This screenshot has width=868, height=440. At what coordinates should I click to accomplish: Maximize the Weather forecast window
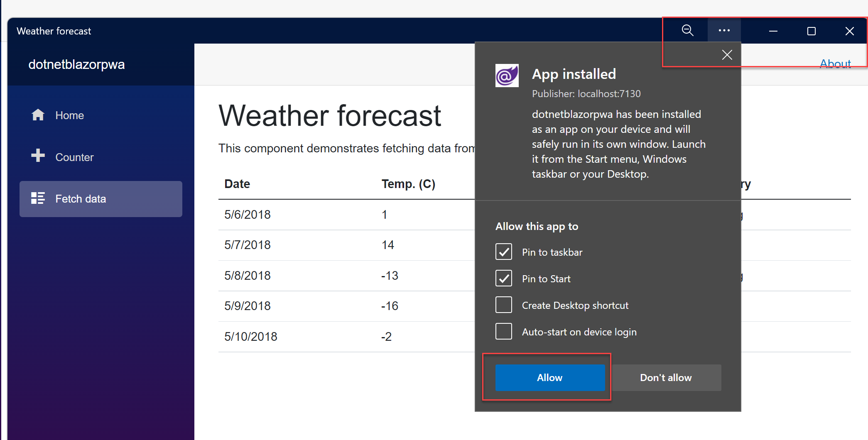pos(811,31)
